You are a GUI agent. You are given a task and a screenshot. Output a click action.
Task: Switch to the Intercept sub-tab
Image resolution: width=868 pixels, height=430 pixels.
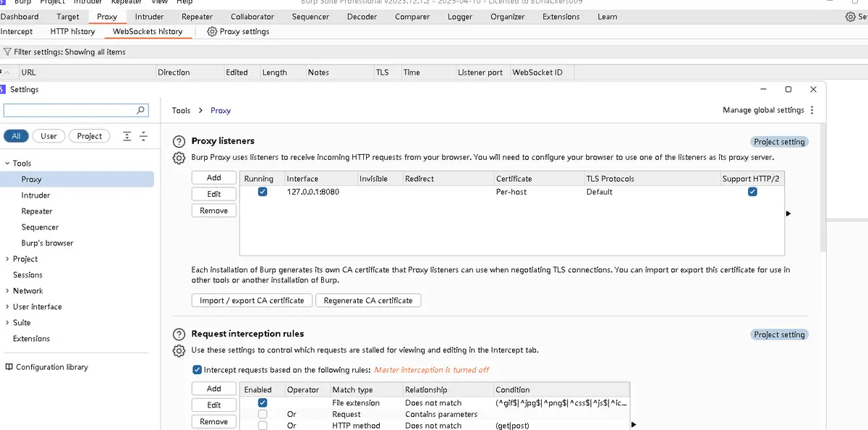point(17,31)
